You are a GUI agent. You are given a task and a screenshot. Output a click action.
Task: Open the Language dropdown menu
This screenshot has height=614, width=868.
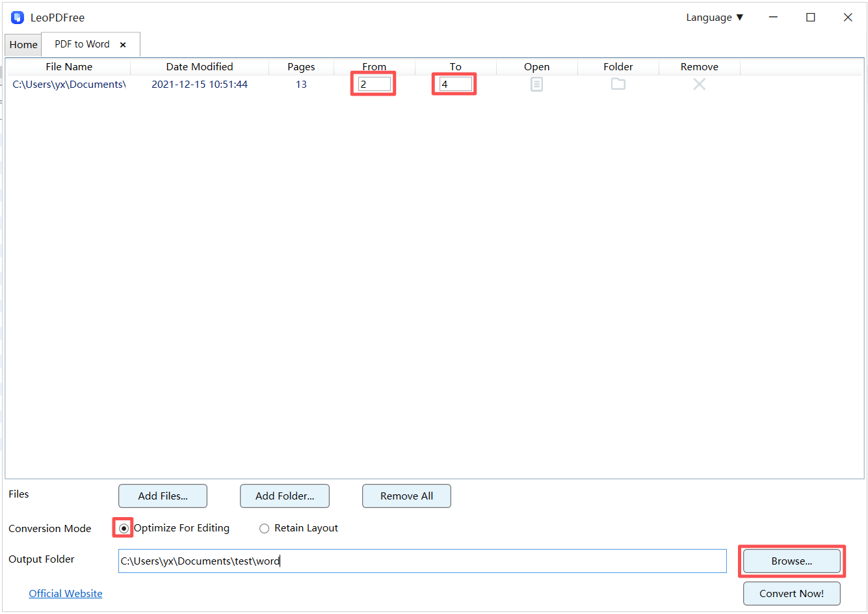(x=715, y=18)
